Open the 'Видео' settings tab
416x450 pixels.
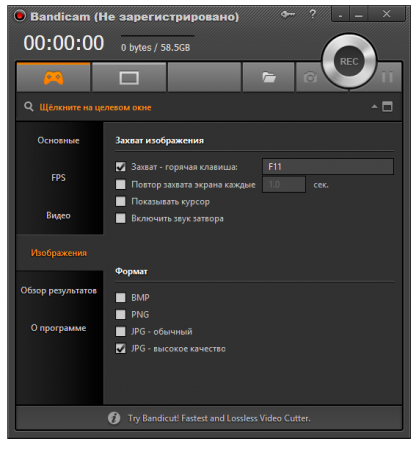point(58,215)
